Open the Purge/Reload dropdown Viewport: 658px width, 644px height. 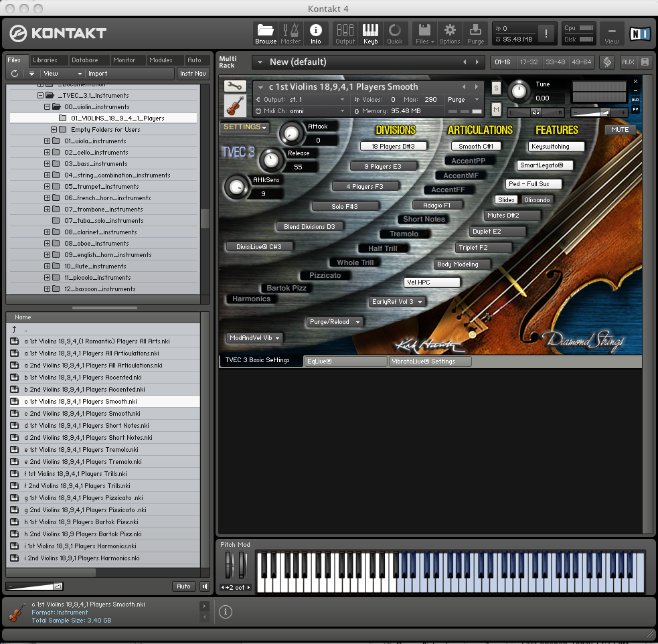(x=335, y=322)
